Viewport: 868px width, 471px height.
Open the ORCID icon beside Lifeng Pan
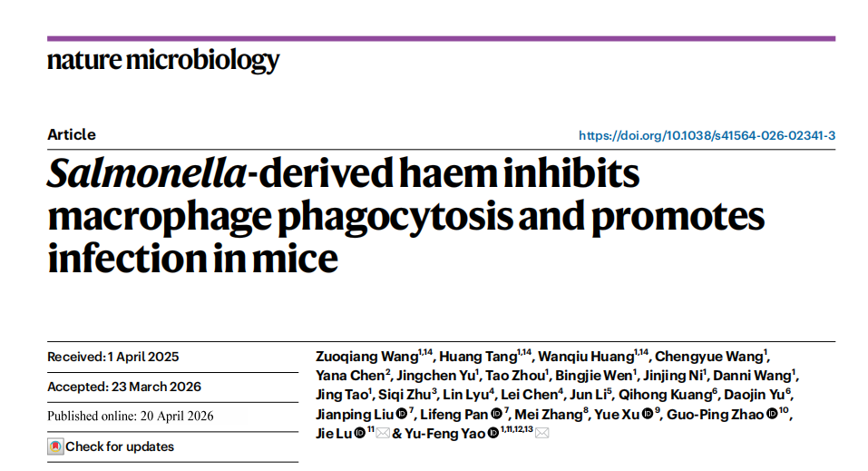point(496,413)
